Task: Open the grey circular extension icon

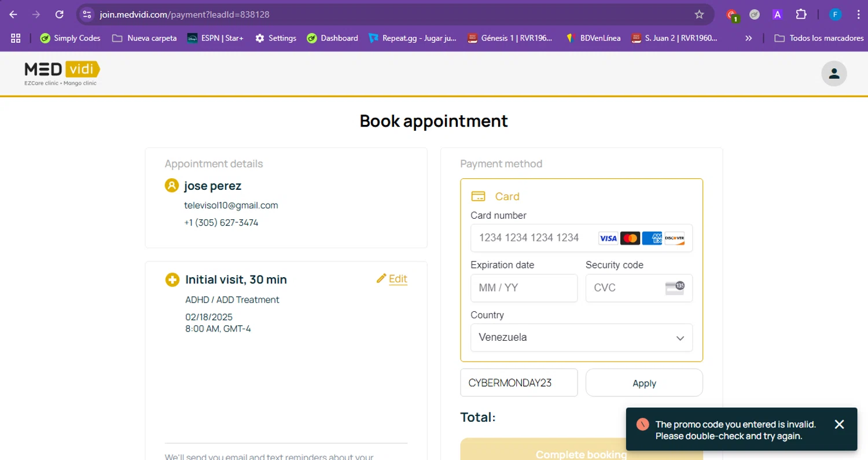Action: pyautogui.click(x=755, y=14)
